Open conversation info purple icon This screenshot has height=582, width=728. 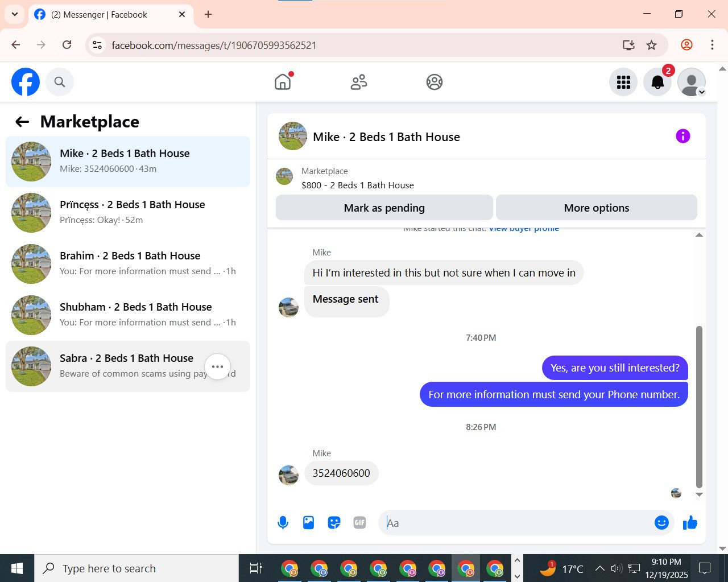point(682,136)
